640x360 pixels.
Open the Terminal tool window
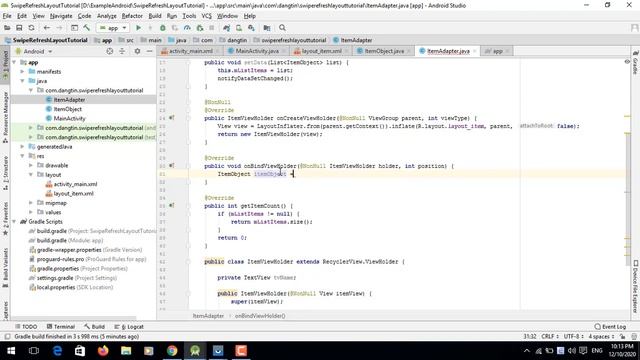(x=61, y=327)
